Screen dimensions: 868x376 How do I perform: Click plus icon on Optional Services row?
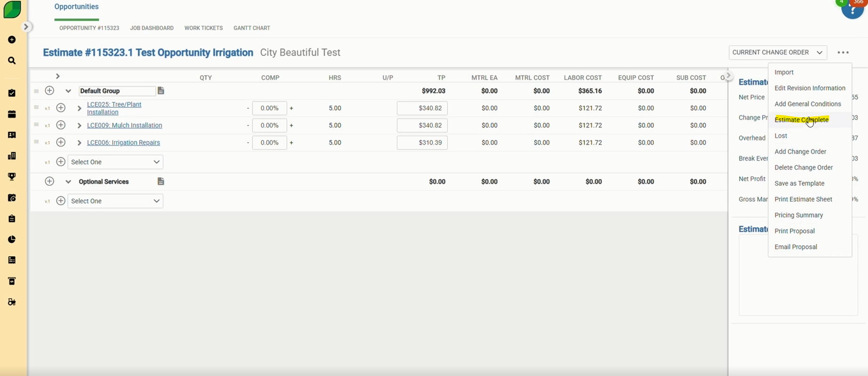click(x=49, y=181)
